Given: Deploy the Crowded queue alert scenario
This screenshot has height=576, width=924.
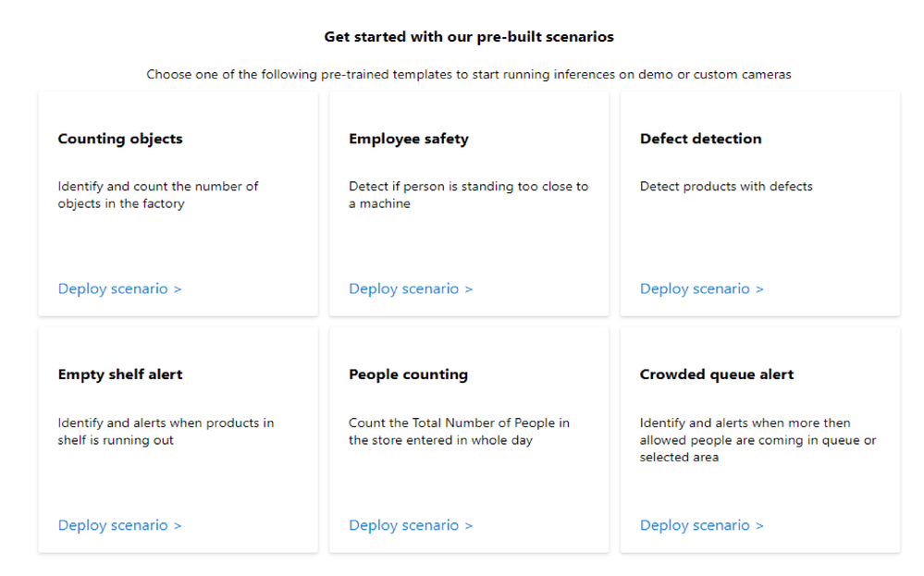Looking at the screenshot, I should pos(701,525).
